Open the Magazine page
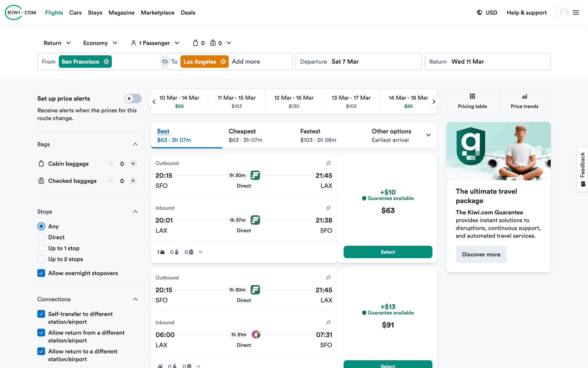This screenshot has width=588, height=368. [122, 13]
